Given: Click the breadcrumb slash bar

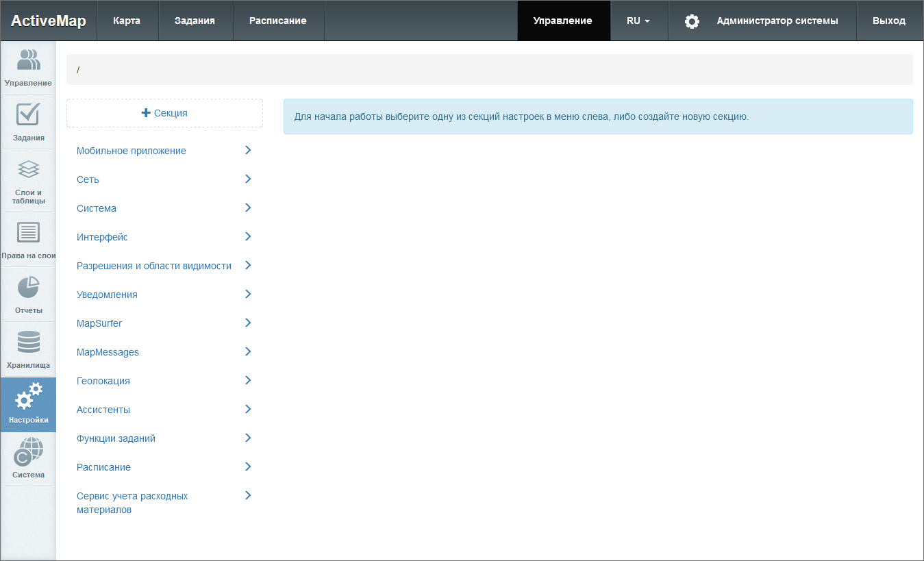Looking at the screenshot, I should pyautogui.click(x=490, y=70).
